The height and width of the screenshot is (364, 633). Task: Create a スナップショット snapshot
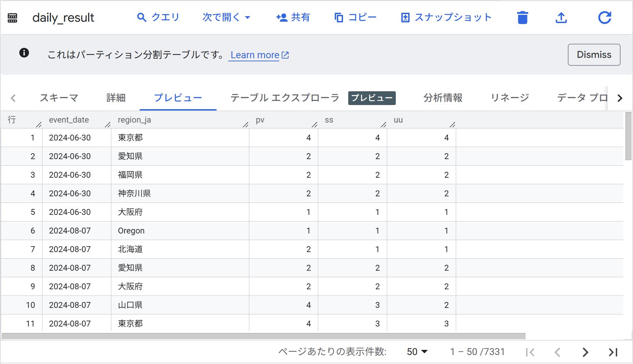pyautogui.click(x=446, y=17)
